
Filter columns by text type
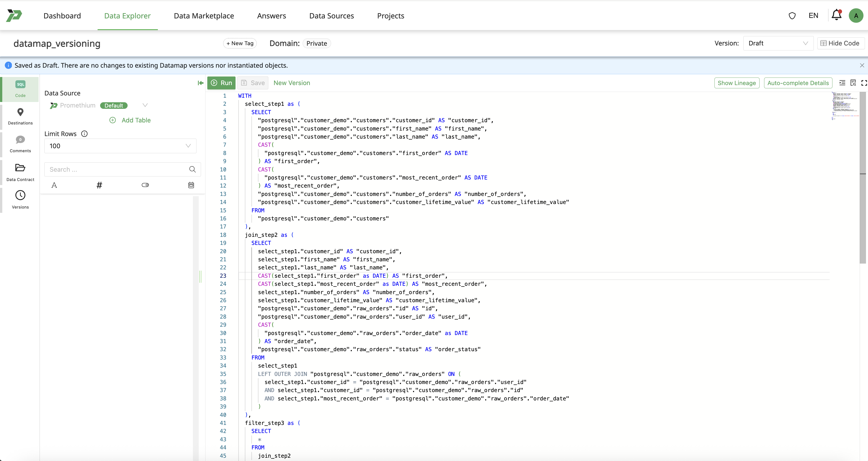54,185
